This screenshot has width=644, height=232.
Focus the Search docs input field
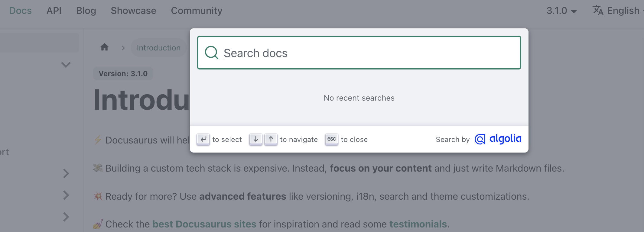pos(359,53)
